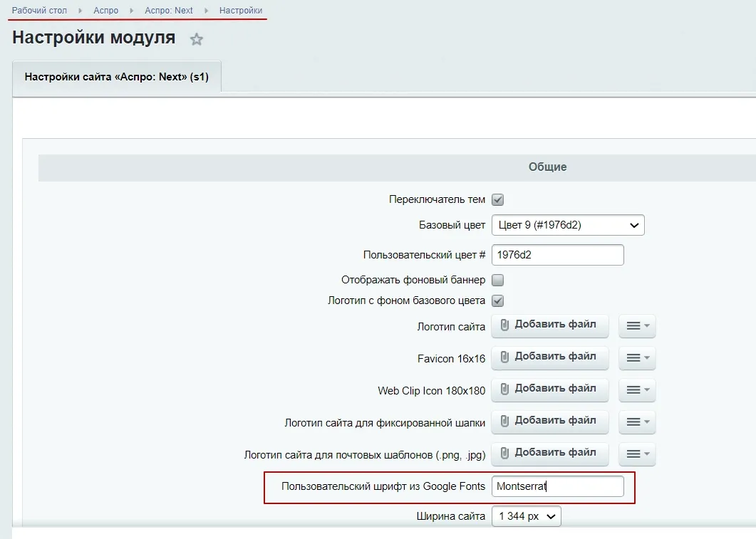Toggle Логотип с фоном базового цвета checkbox
This screenshot has width=756, height=539.
coord(497,300)
